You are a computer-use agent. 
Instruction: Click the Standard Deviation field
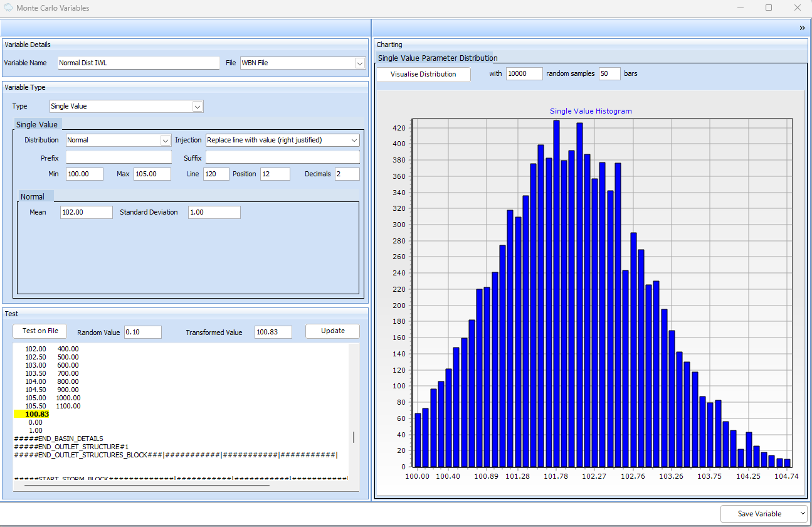(x=213, y=212)
